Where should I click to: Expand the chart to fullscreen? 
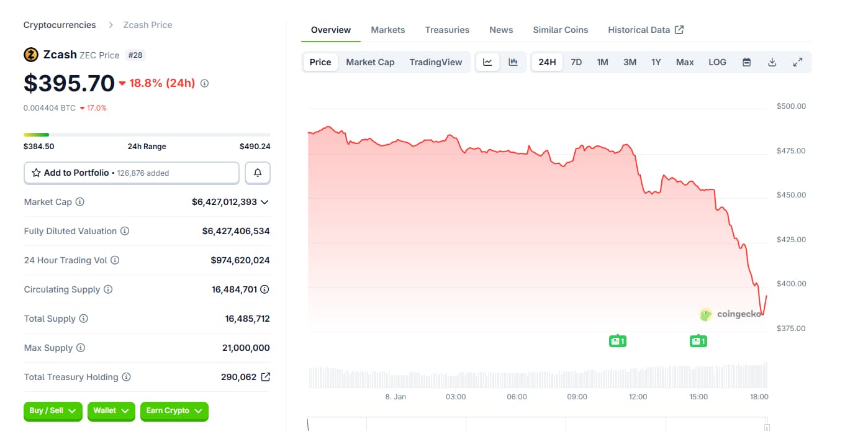(798, 62)
